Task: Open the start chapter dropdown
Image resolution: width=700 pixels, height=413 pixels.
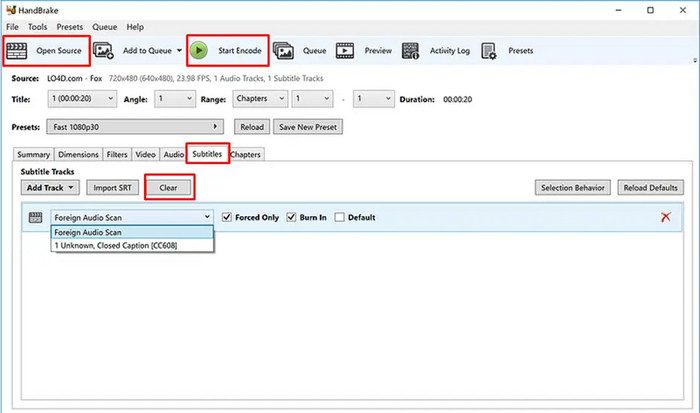Action: 312,99
